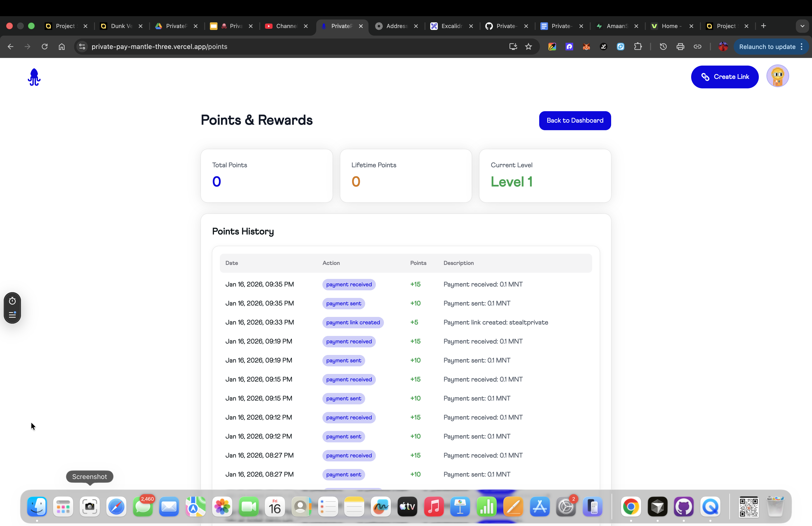Open site information icon in address bar
The width and height of the screenshot is (812, 526).
[x=82, y=47]
